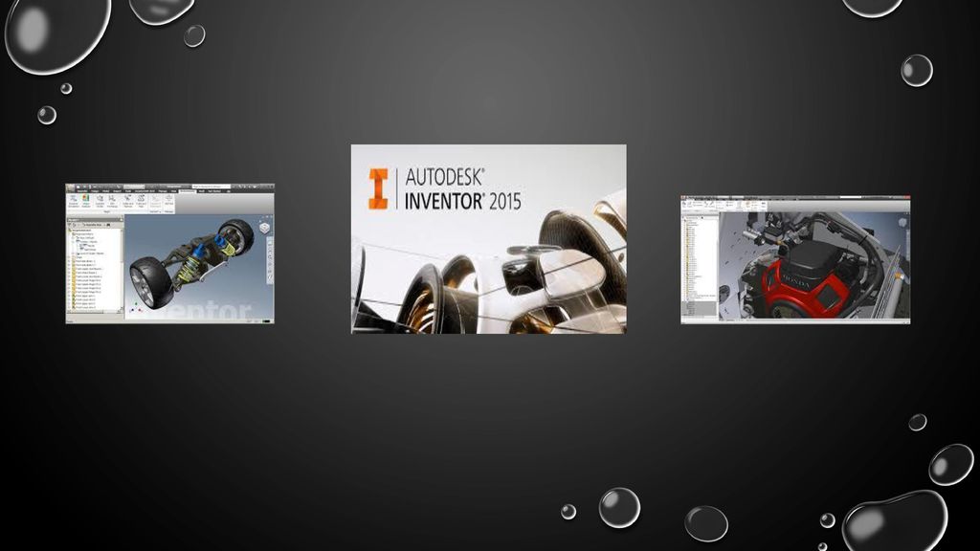Click the orange Inventor "I" logo

(378, 188)
